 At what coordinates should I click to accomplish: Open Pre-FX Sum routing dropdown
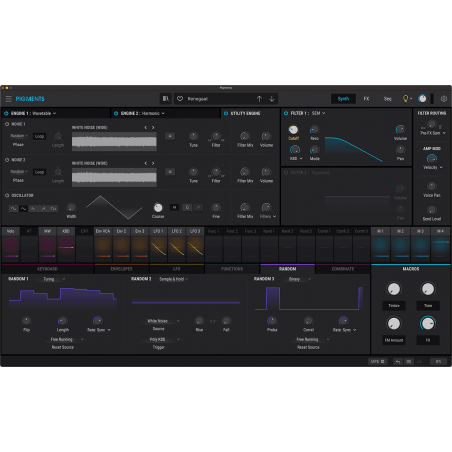coord(433,133)
